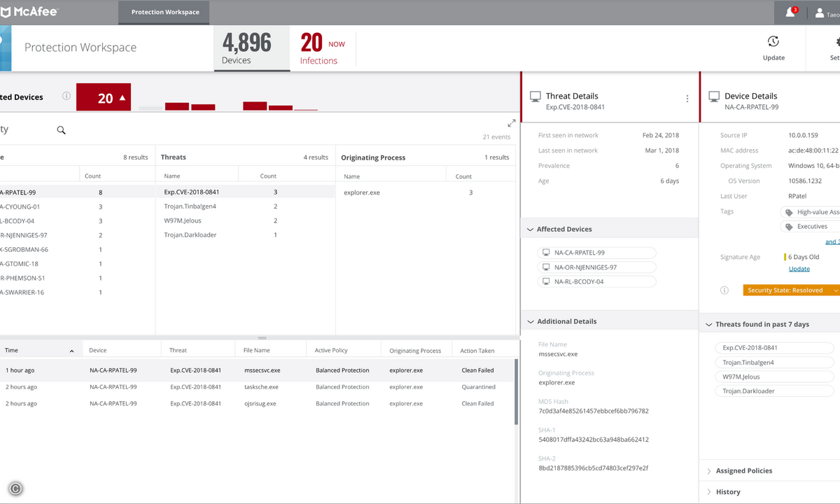Expand the events panel with arrows icon
Image resolution: width=840 pixels, height=504 pixels.
(512, 123)
